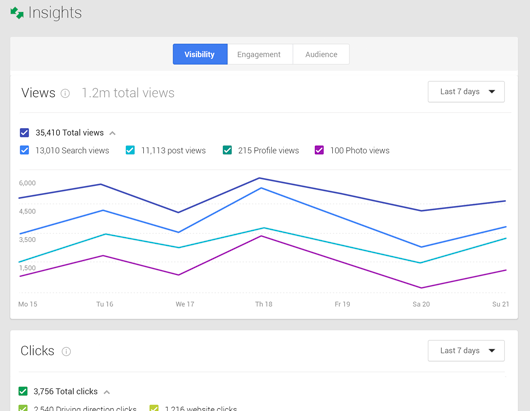This screenshot has width=530, height=411.
Task: Collapse the Total clicks breakdown chevron
Action: click(x=107, y=392)
